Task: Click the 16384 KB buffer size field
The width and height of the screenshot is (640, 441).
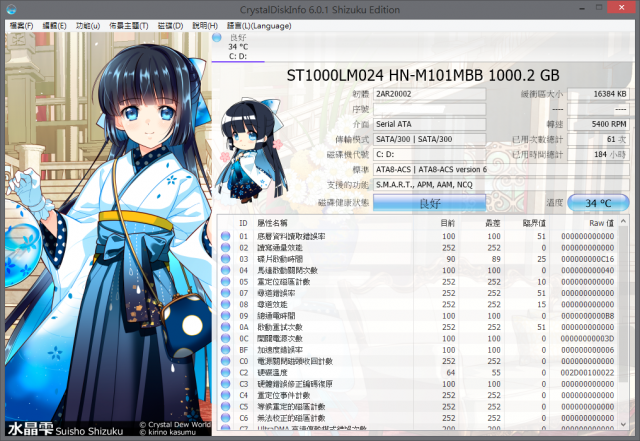Action: [x=598, y=94]
